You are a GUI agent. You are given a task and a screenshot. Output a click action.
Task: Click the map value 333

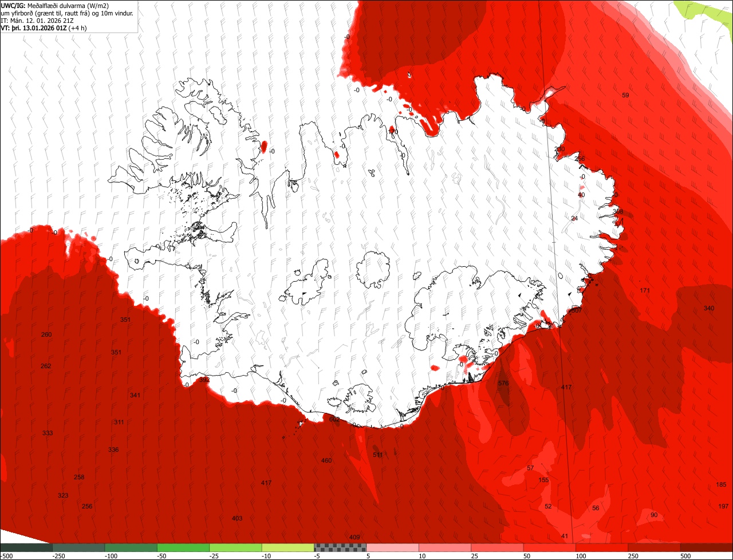point(48,433)
